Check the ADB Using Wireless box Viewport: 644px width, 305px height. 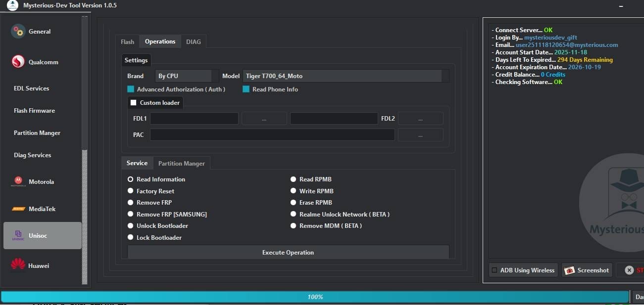pos(494,270)
